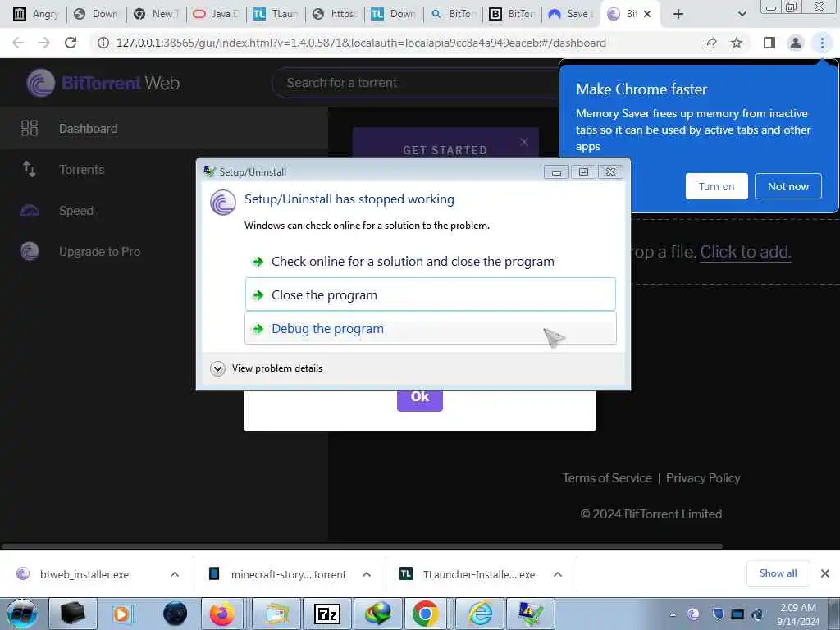Click the Torrents up-down arrows icon
The image size is (840, 630).
click(30, 169)
